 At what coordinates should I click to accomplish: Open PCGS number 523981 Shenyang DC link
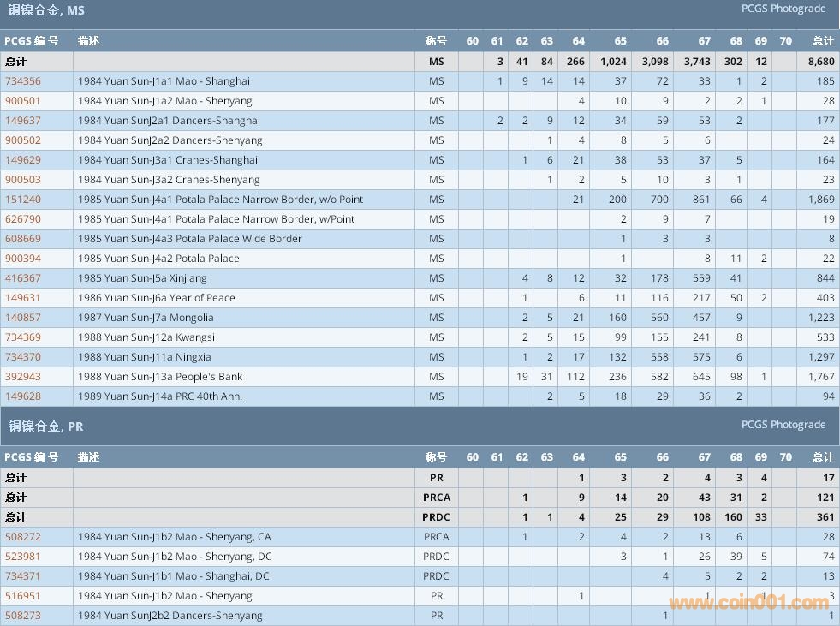[x=23, y=557]
